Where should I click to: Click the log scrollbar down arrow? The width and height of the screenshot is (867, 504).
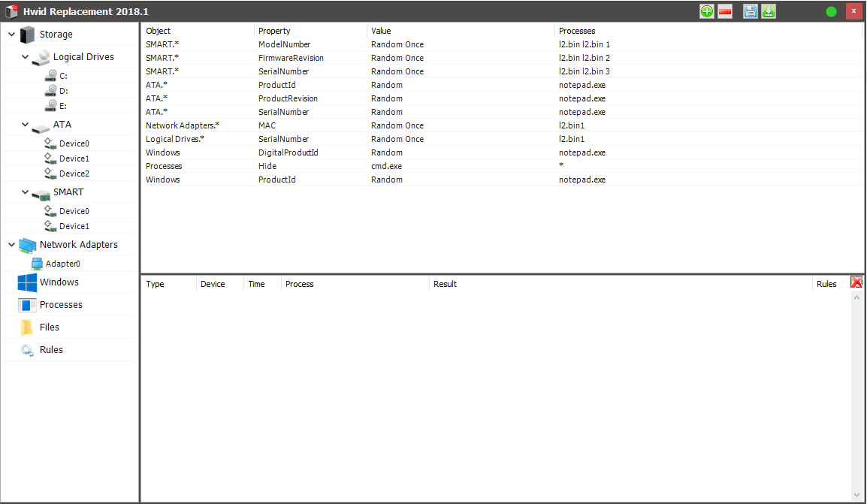coord(856,495)
